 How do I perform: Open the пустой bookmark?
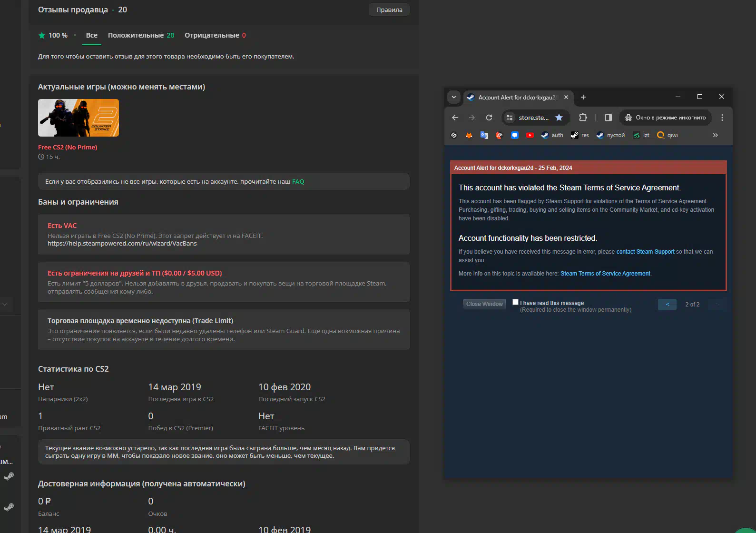610,135
